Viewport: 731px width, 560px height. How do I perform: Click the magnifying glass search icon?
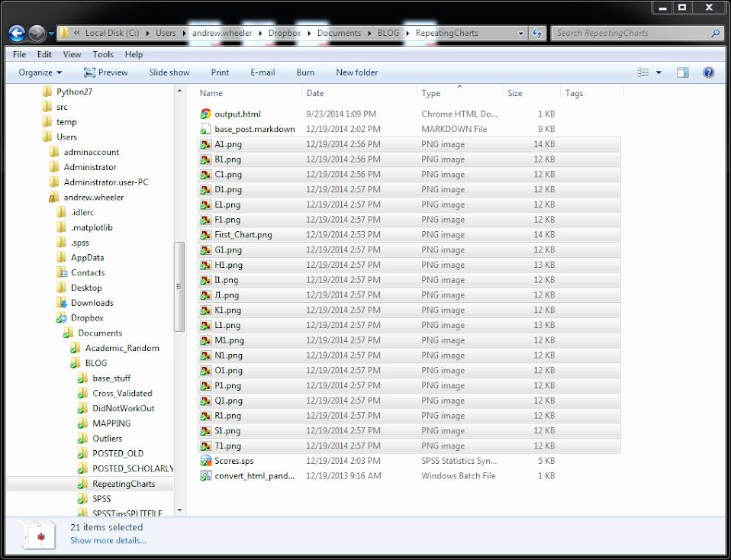[716, 33]
